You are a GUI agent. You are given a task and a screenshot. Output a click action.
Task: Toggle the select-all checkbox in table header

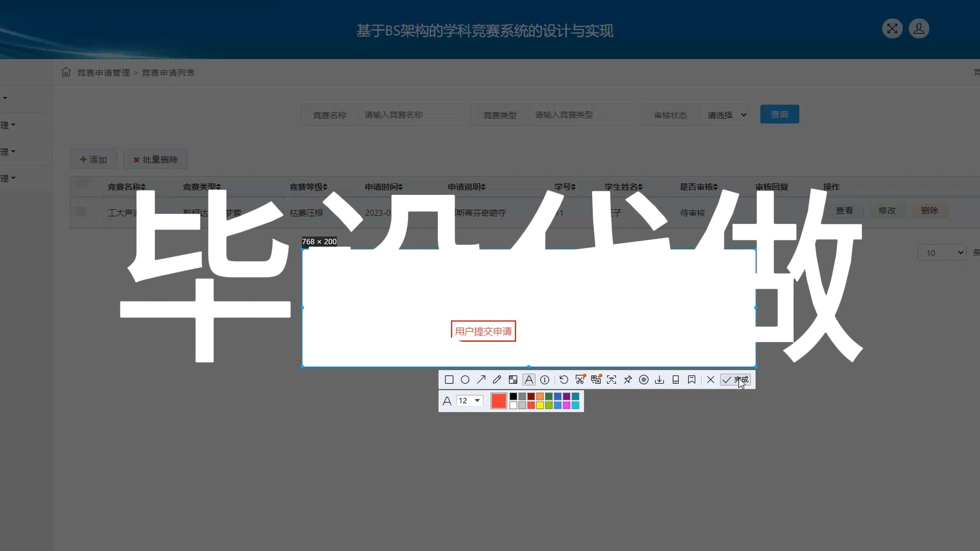[x=81, y=184]
